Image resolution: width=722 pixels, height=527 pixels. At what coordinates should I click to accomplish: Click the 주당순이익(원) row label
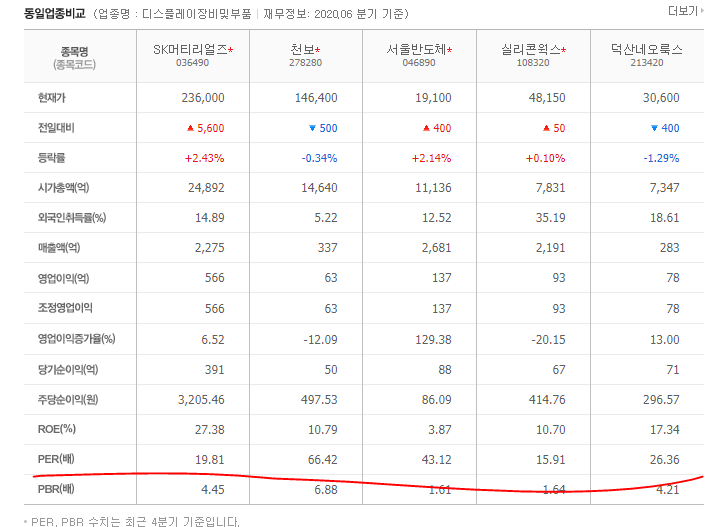68,400
